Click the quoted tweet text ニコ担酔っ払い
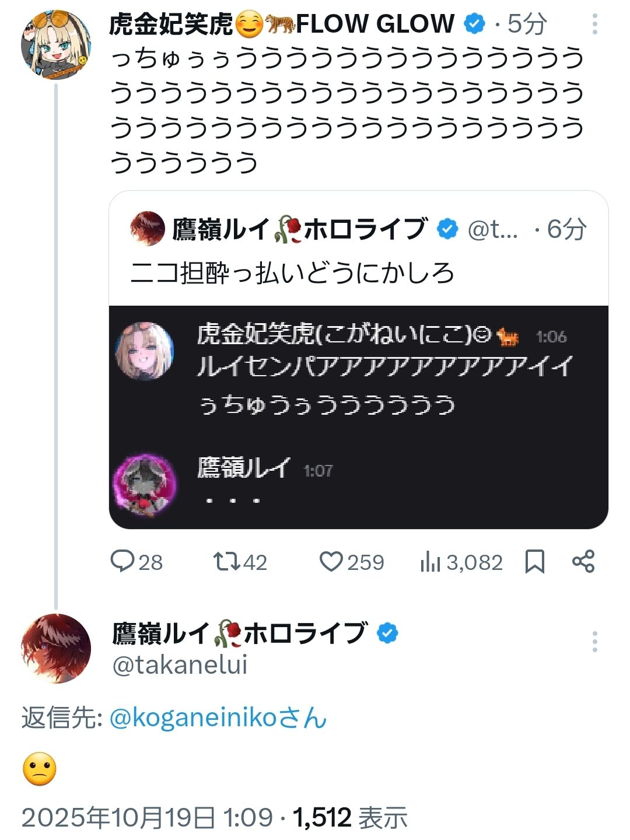The width and height of the screenshot is (630, 840). click(x=292, y=272)
